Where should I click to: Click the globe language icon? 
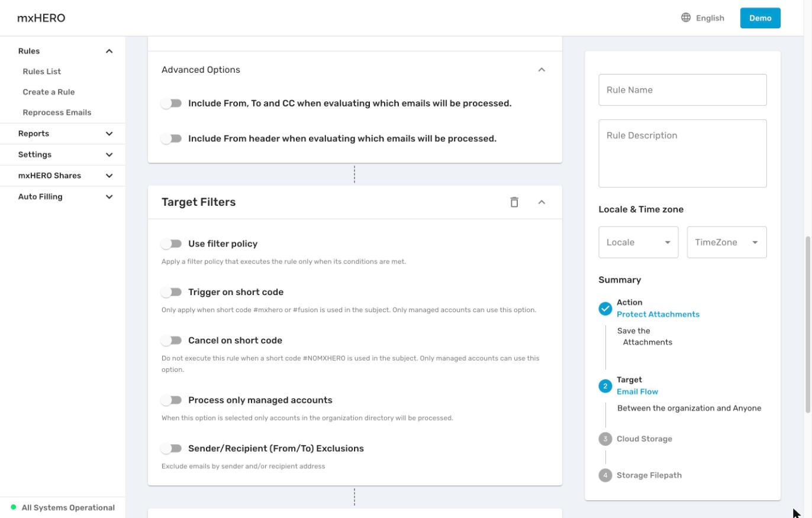pos(686,18)
